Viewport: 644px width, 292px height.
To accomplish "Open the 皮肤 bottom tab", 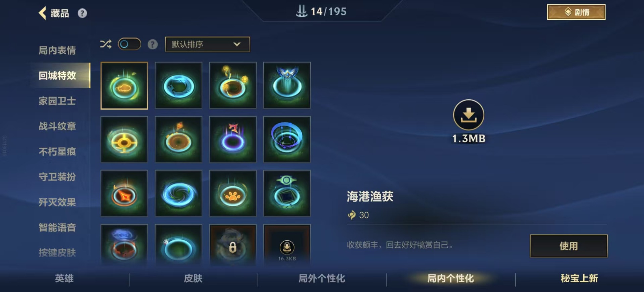I will click(x=193, y=278).
